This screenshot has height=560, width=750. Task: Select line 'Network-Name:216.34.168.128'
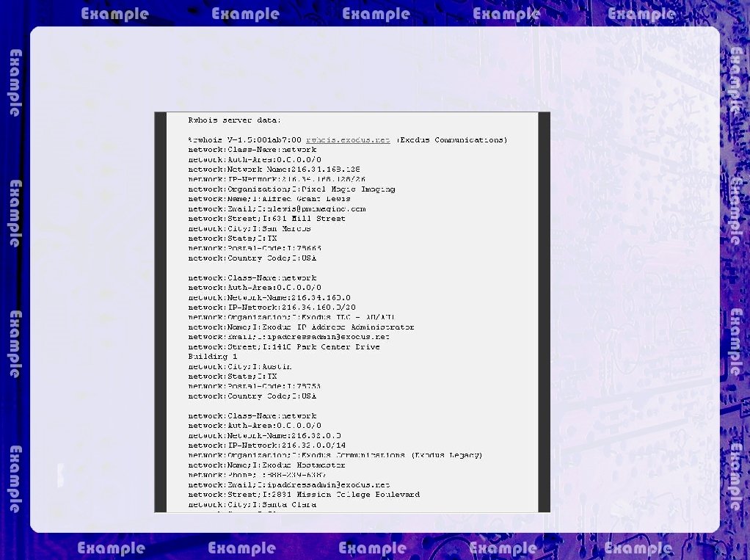coord(274,170)
